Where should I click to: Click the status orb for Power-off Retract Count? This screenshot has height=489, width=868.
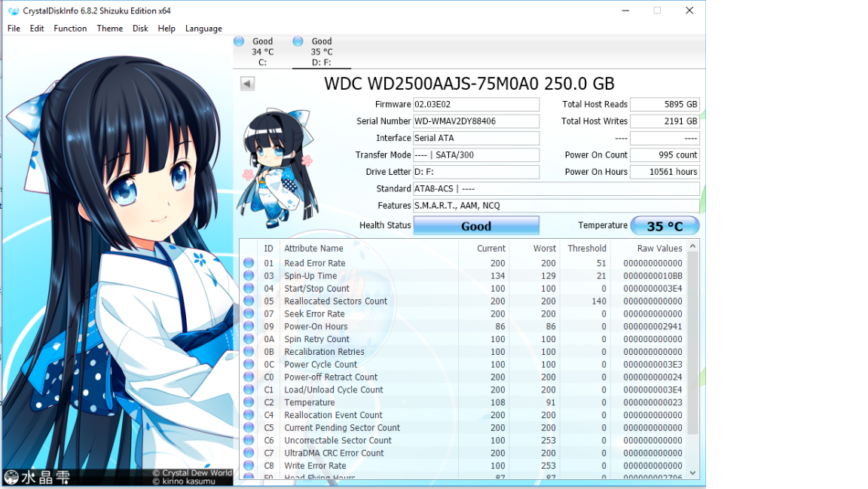click(x=249, y=377)
